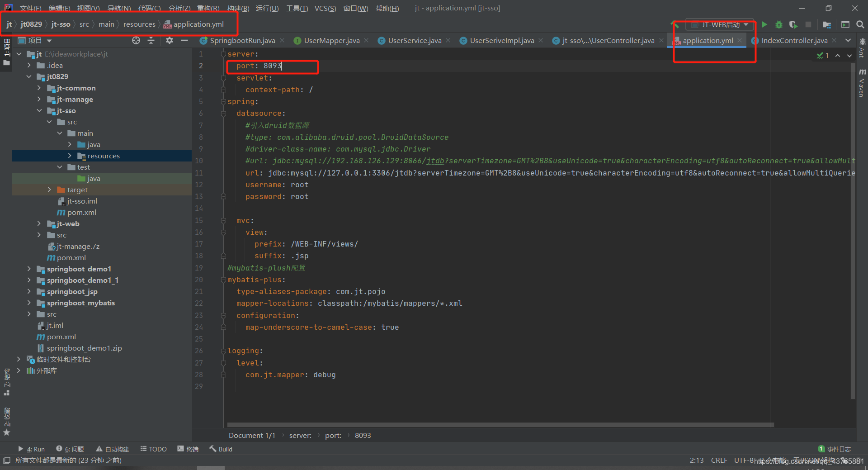
Task: Toggle tool window bars icon in status bar
Action: click(x=6, y=461)
